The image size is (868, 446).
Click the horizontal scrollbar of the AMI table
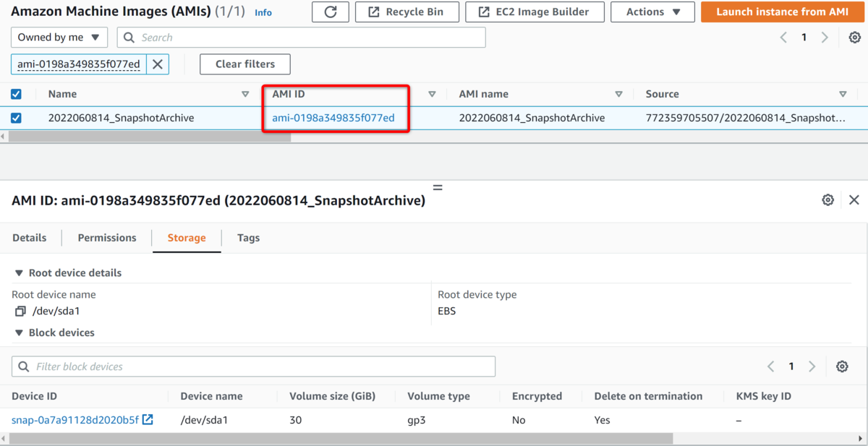pyautogui.click(x=150, y=137)
